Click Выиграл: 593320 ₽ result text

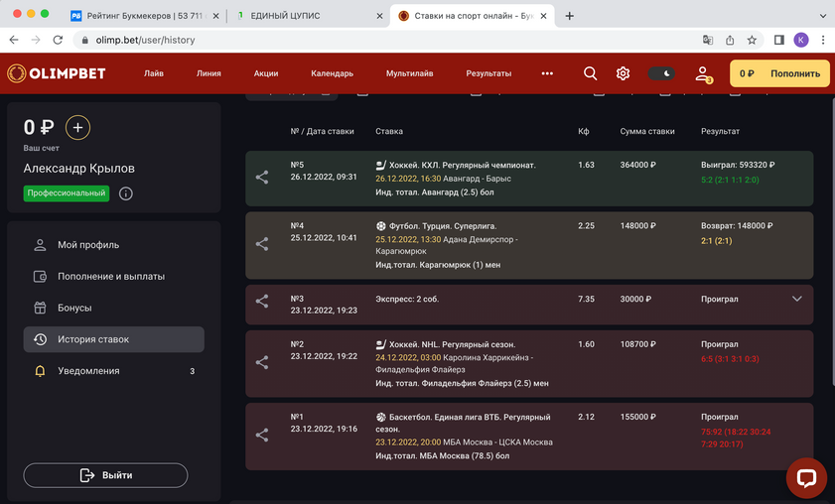[738, 165]
